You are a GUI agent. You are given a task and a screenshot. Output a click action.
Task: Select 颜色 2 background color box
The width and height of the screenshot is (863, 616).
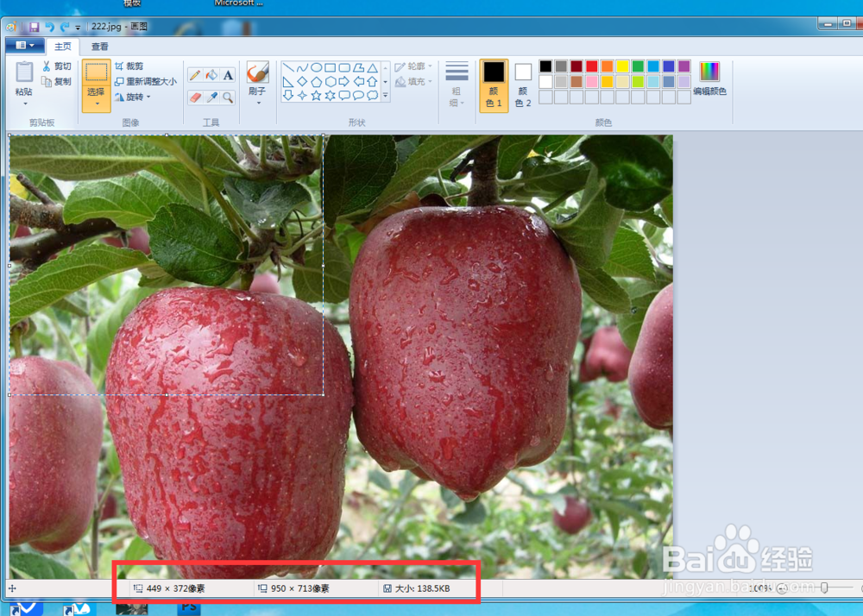tap(523, 85)
